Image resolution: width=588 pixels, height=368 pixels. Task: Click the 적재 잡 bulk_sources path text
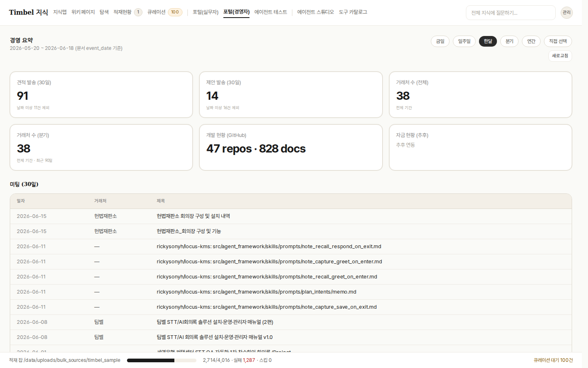(65, 360)
